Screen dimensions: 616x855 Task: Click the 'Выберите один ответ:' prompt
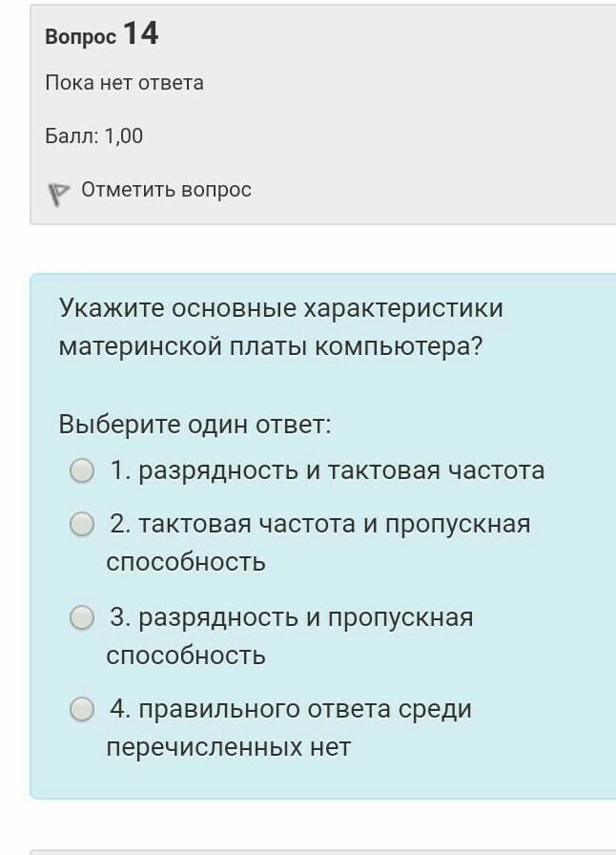point(195,424)
